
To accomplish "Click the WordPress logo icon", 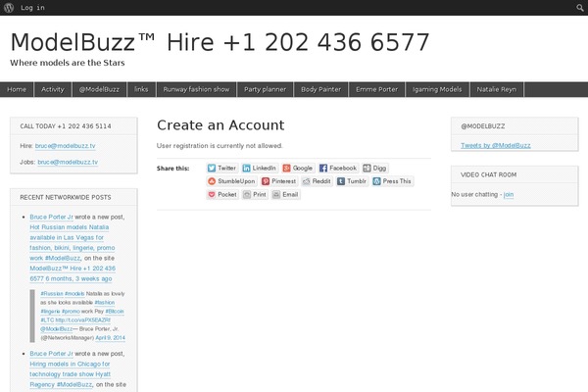I will [x=9, y=8].
